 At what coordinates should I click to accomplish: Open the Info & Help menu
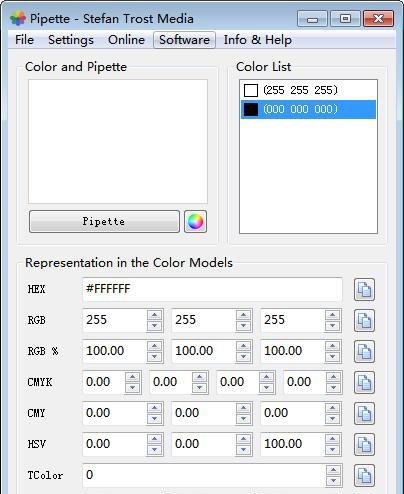258,40
